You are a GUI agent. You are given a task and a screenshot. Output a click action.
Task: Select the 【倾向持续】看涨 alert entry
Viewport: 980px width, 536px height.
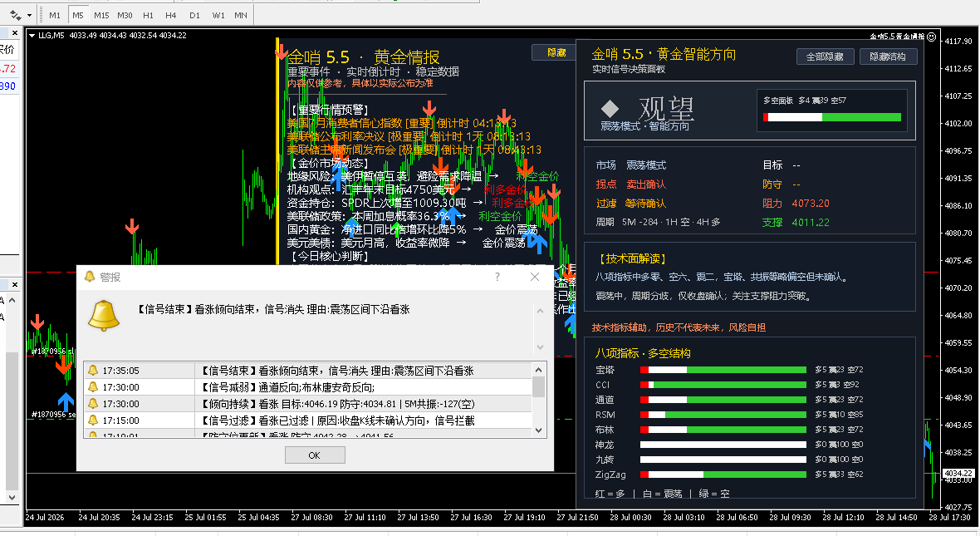pyautogui.click(x=308, y=404)
